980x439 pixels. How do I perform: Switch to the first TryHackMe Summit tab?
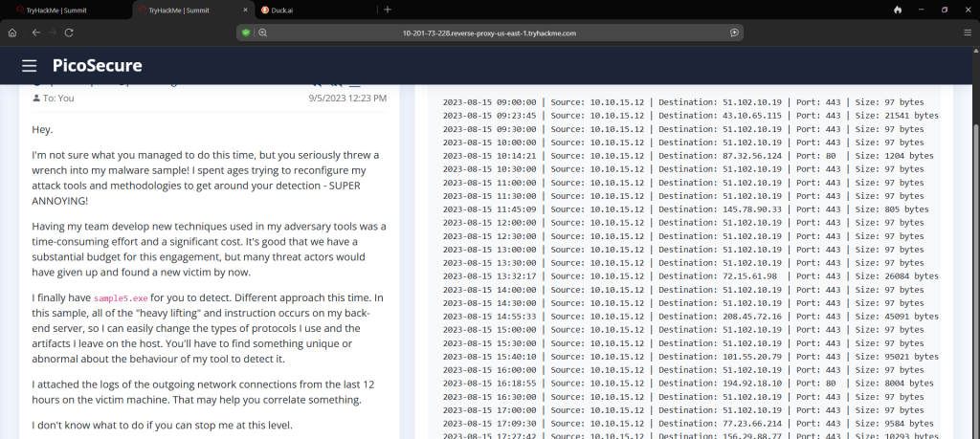coord(57,10)
